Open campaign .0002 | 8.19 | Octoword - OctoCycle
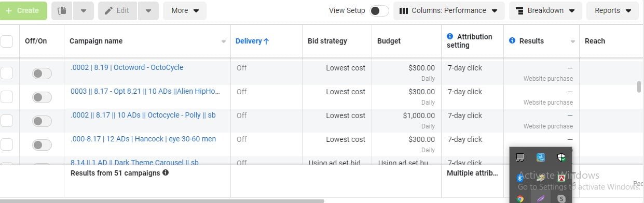Viewport: 644px width, 203px height. click(127, 67)
